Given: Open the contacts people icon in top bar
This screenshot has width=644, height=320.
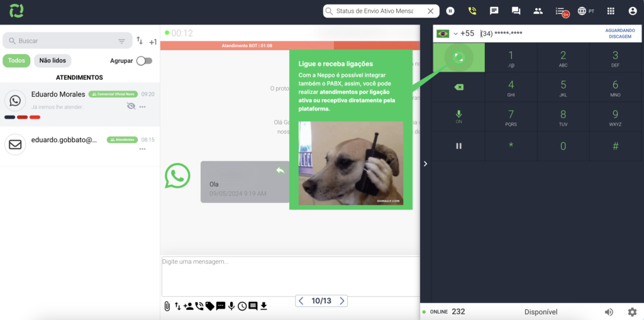Looking at the screenshot, I should [x=538, y=11].
